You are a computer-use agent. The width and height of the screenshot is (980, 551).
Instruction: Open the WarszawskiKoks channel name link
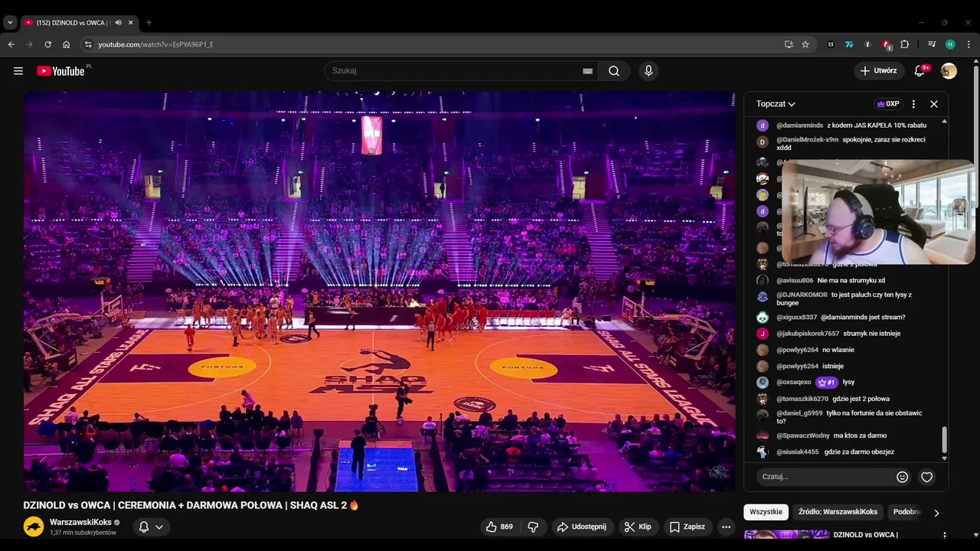(x=80, y=522)
